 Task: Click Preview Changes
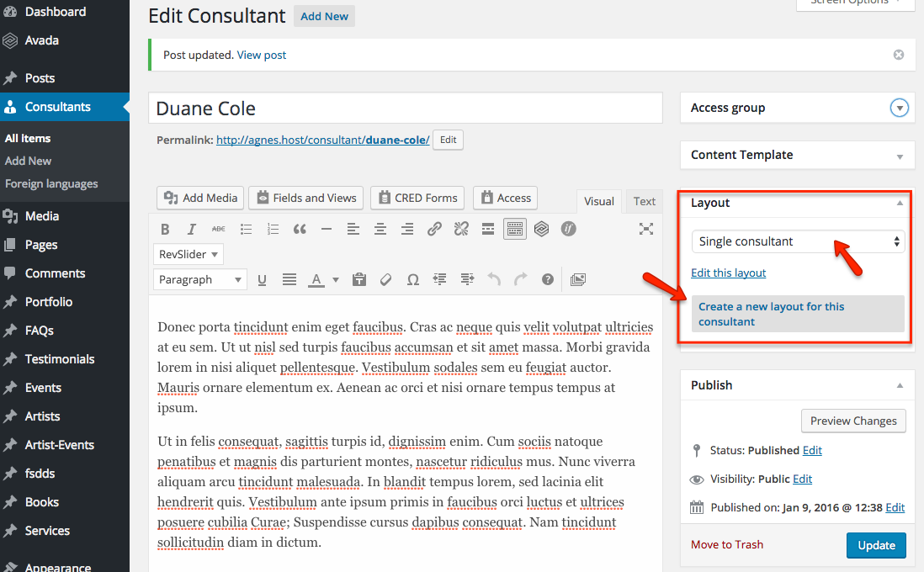point(853,421)
